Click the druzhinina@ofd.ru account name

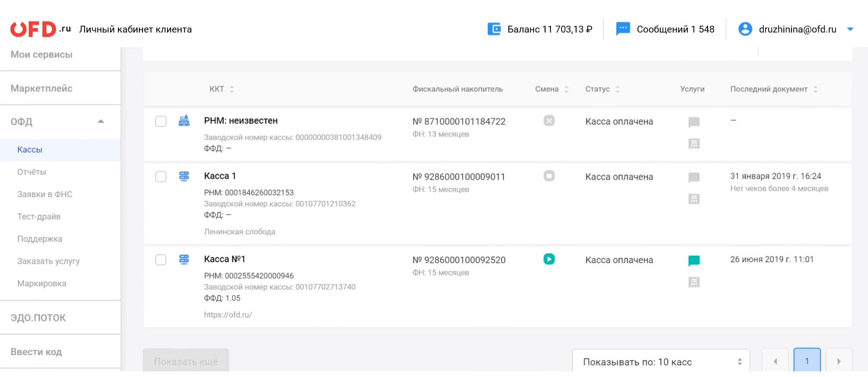click(x=797, y=29)
